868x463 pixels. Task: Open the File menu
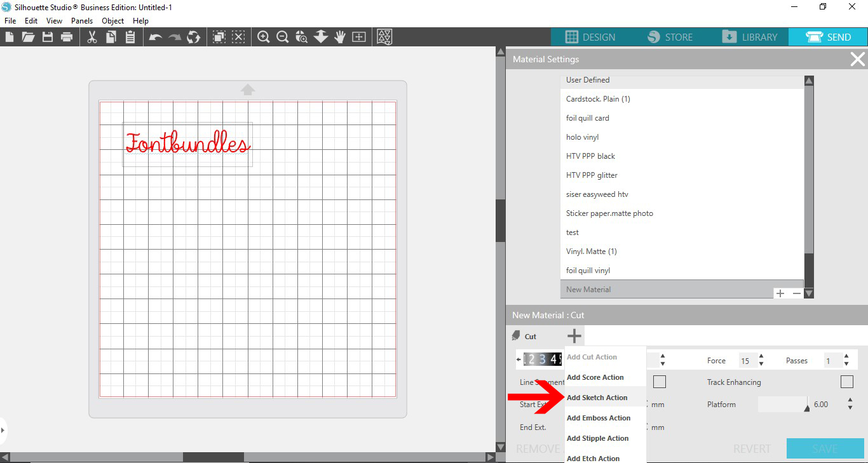click(10, 21)
